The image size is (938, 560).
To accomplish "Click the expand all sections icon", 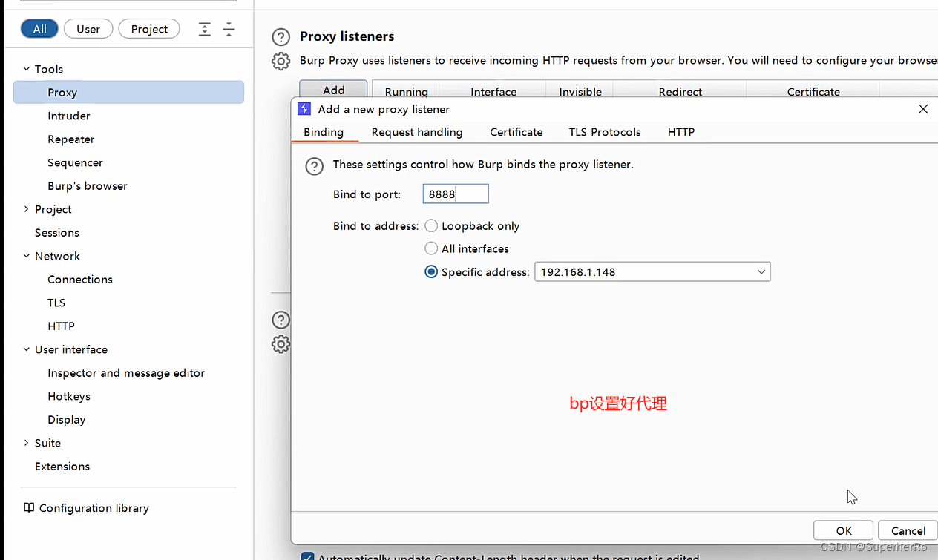I will click(205, 29).
